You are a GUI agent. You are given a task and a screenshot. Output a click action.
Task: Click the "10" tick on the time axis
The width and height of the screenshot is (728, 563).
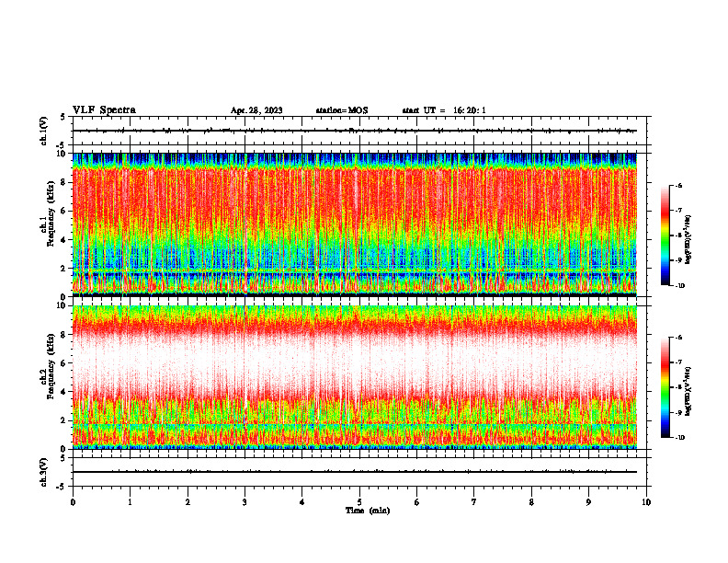point(646,502)
